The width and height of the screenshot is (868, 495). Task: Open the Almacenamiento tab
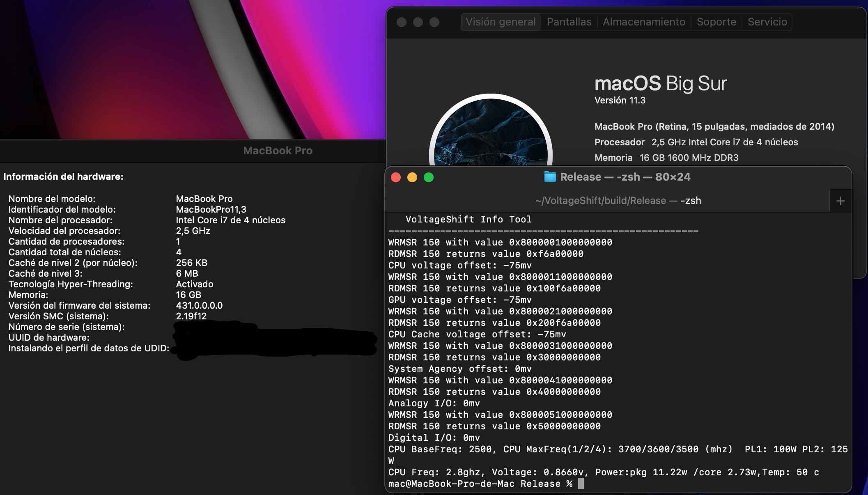pyautogui.click(x=644, y=22)
